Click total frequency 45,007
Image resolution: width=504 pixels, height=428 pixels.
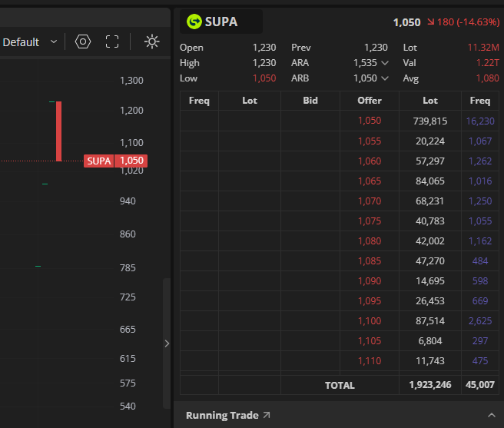[x=480, y=385]
